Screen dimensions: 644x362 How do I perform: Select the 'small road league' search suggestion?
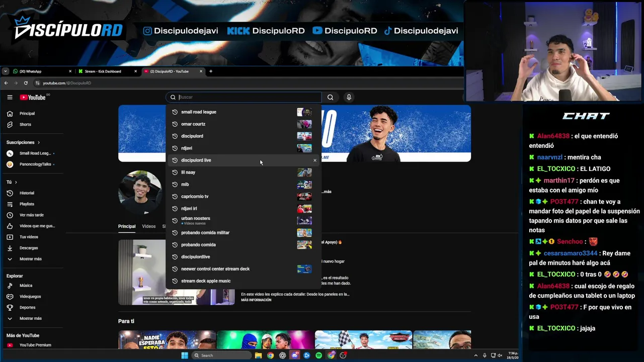pyautogui.click(x=244, y=112)
